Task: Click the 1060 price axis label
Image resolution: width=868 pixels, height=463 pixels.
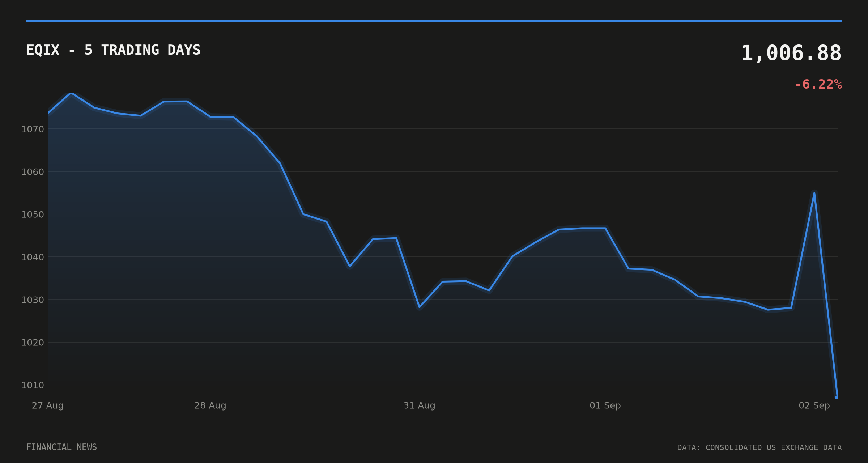Action: [33, 172]
